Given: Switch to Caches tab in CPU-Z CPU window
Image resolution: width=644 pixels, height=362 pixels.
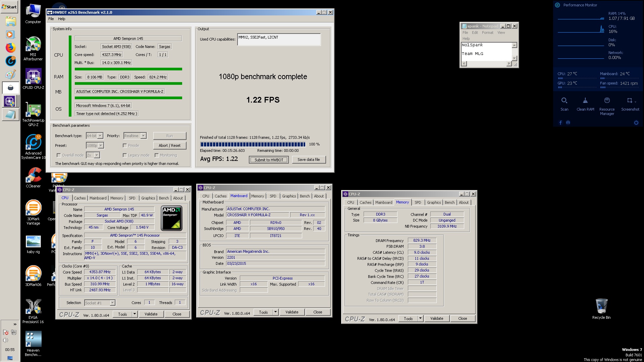Looking at the screenshot, I should tap(79, 198).
